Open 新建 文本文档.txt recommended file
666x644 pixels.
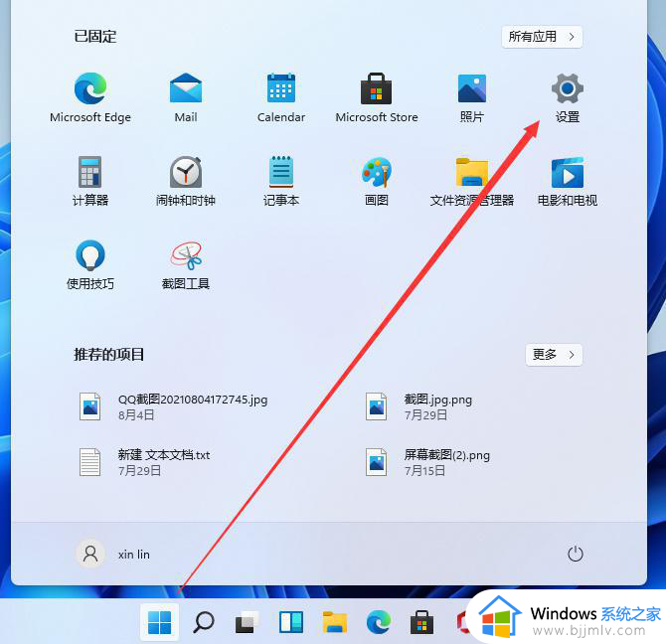[x=144, y=462]
